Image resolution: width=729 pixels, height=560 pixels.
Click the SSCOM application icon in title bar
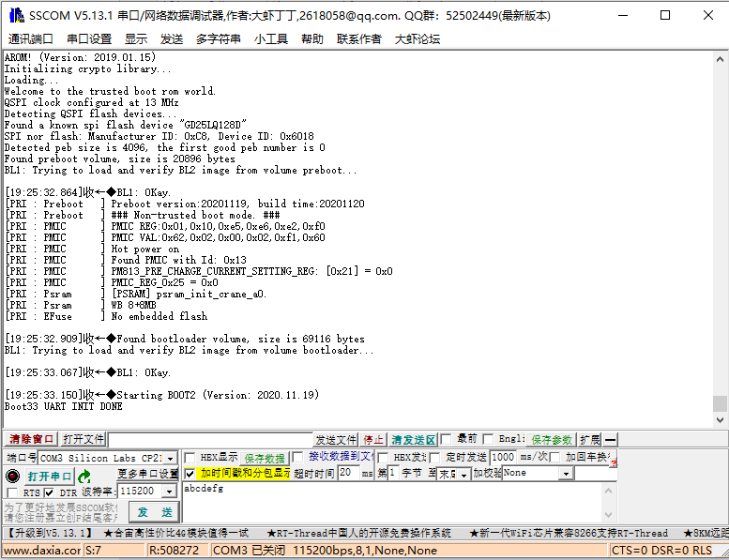(17, 15)
